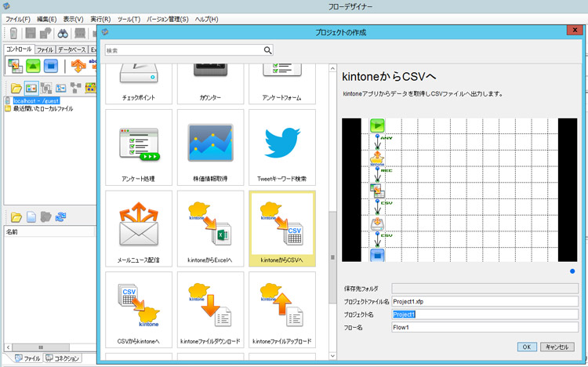Image resolution: width=588 pixels, height=367 pixels.
Task: Click the フロー名 field containing Flow1
Action: (485, 327)
